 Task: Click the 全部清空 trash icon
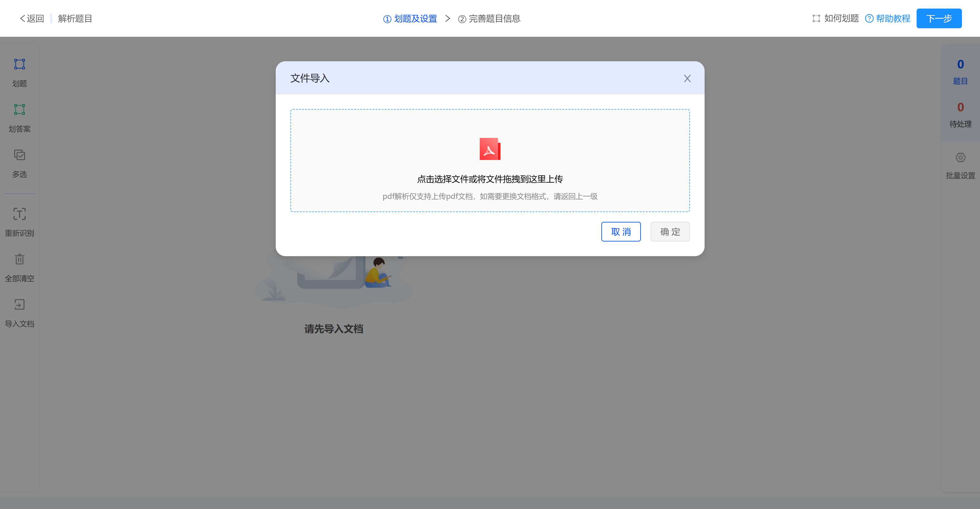(19, 259)
